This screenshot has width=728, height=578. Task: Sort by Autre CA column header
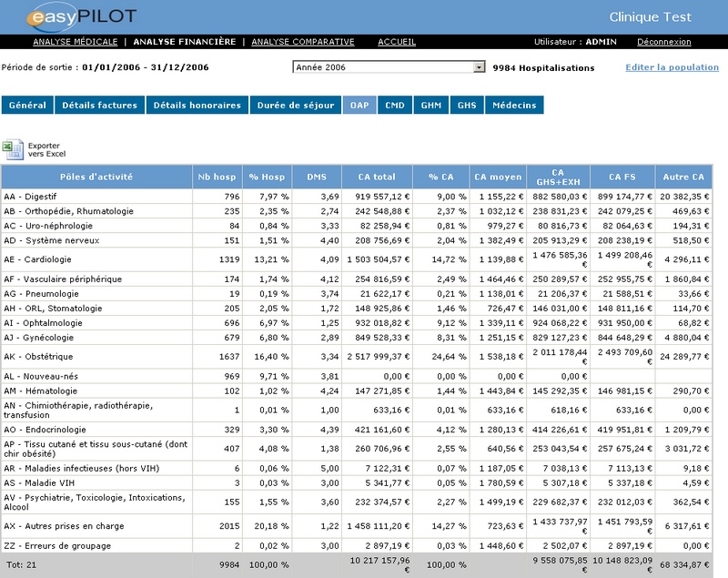[x=683, y=177]
